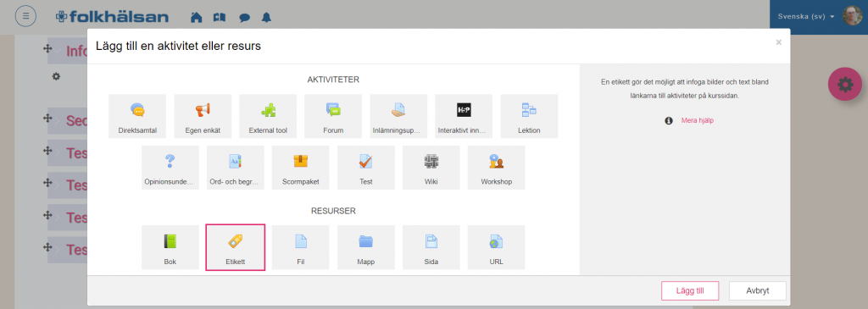
Task: Click the small gear under Info section
Action: [56, 76]
